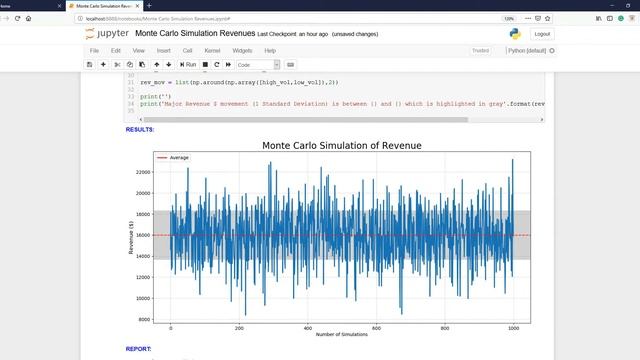
Task: Insert cell below with plus icon
Action: coord(103,64)
